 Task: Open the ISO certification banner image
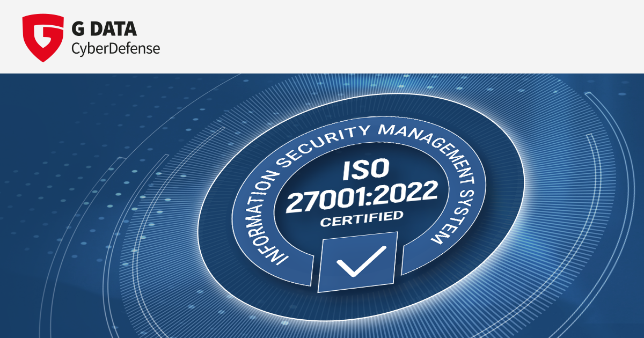coord(322,205)
